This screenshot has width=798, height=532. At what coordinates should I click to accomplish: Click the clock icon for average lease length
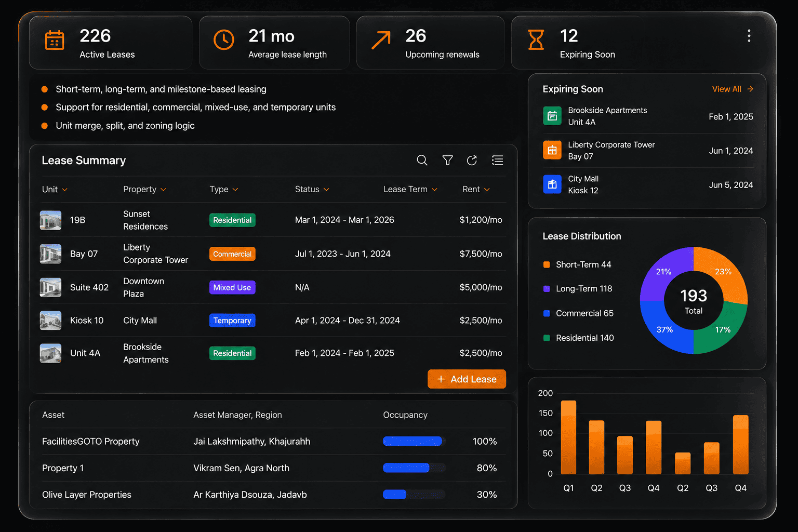(x=224, y=40)
